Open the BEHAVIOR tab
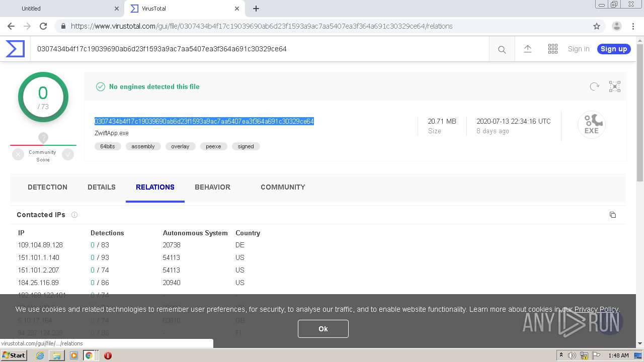 coord(212,187)
